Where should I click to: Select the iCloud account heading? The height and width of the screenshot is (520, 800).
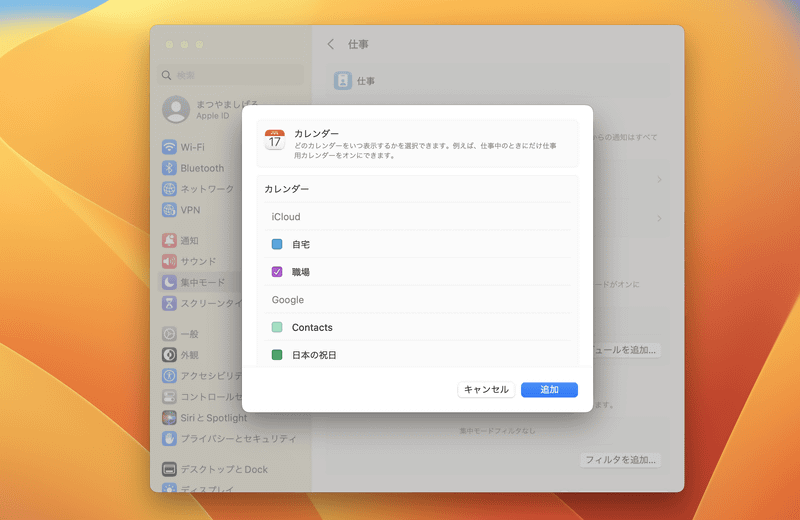(286, 217)
